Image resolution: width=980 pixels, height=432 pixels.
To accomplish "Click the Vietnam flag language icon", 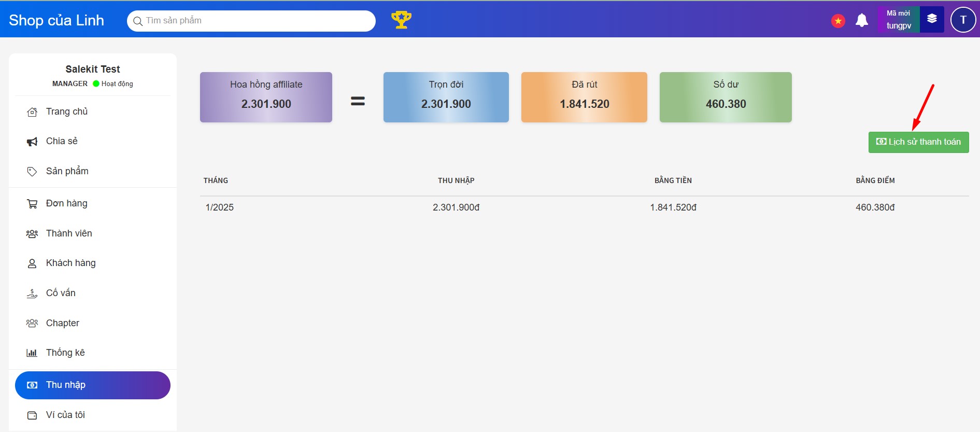I will click(838, 21).
